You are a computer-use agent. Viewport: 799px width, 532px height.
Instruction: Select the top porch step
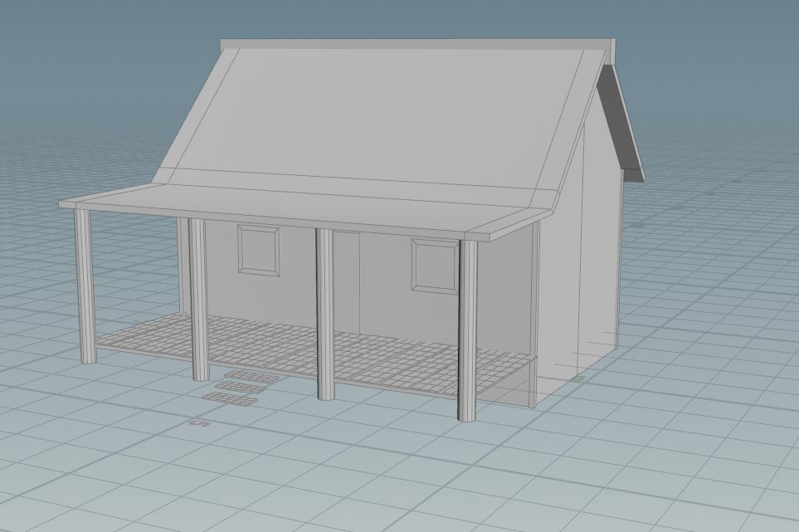253,377
